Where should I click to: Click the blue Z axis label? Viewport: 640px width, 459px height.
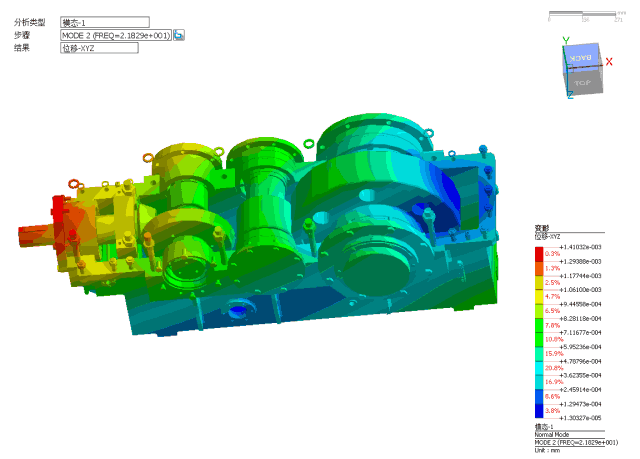(x=569, y=96)
